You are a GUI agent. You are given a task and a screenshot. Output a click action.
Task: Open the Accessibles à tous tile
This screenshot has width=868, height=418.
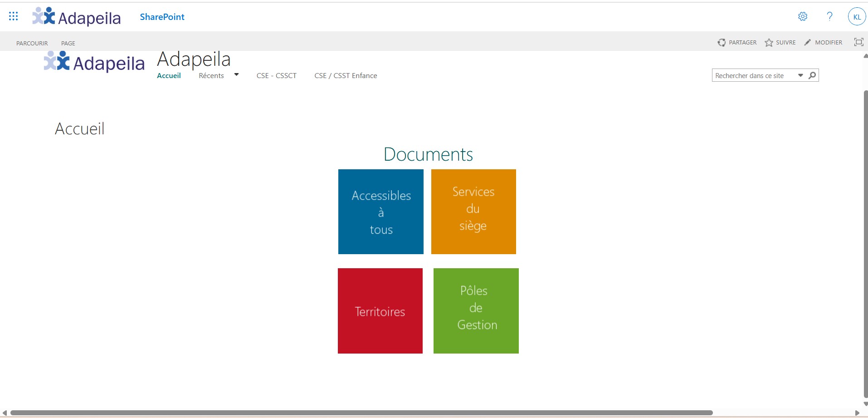381,212
